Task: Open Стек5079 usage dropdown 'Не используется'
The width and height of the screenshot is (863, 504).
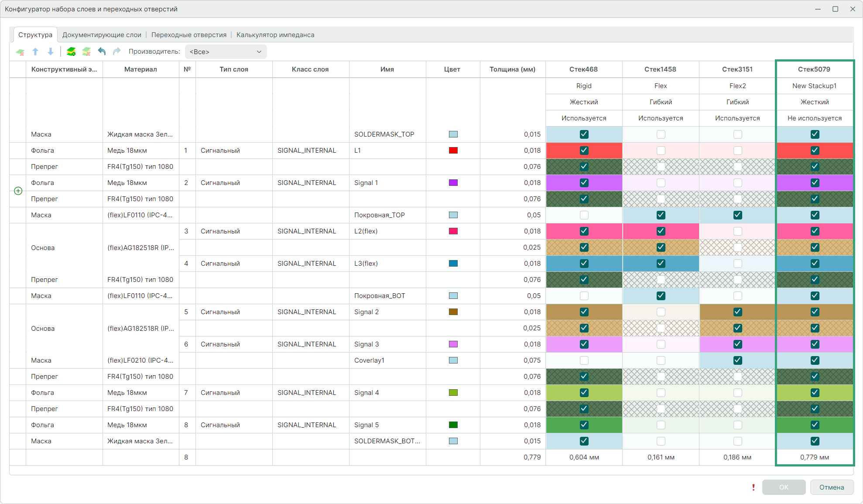Action: [x=814, y=118]
